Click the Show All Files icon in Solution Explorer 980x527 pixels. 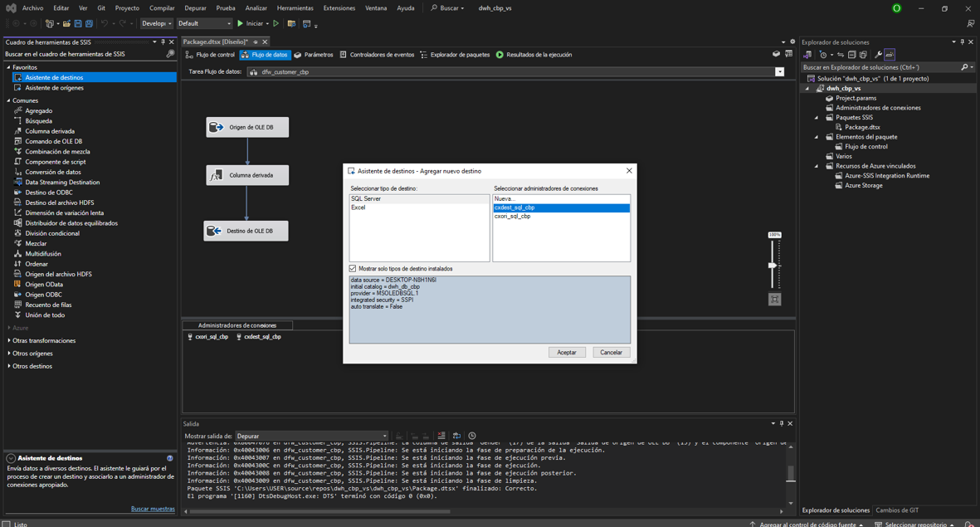(863, 55)
